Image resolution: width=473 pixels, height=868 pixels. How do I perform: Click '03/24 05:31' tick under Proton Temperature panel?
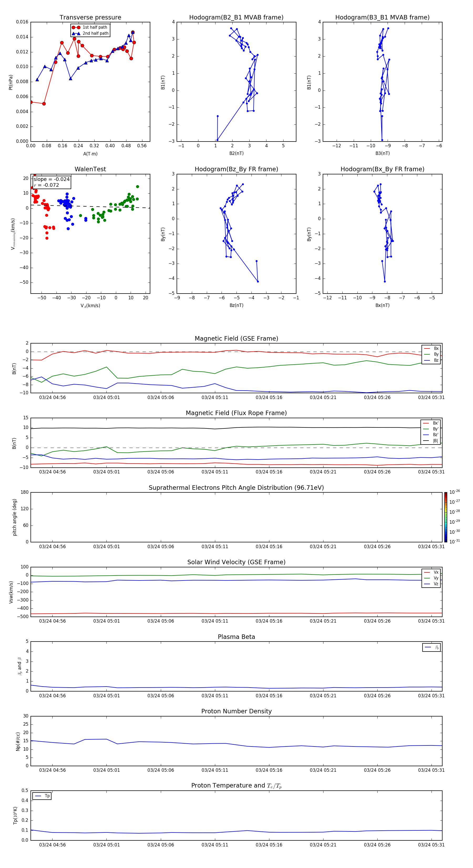431,845
